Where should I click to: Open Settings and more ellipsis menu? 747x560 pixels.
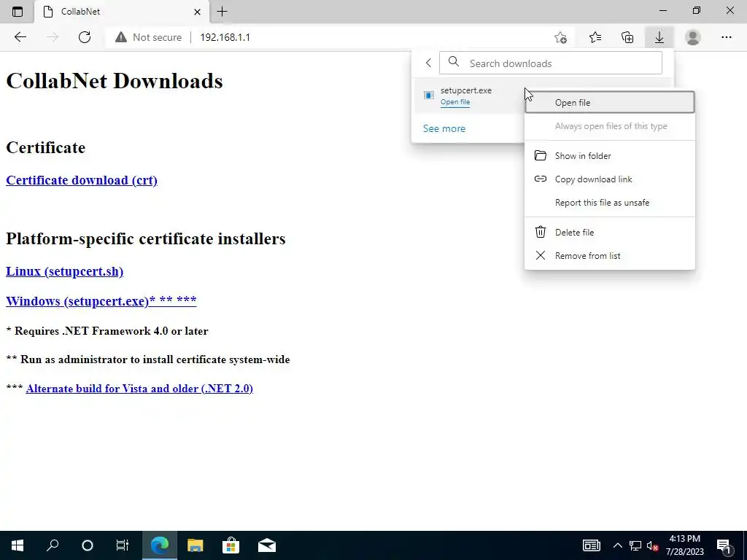726,37
